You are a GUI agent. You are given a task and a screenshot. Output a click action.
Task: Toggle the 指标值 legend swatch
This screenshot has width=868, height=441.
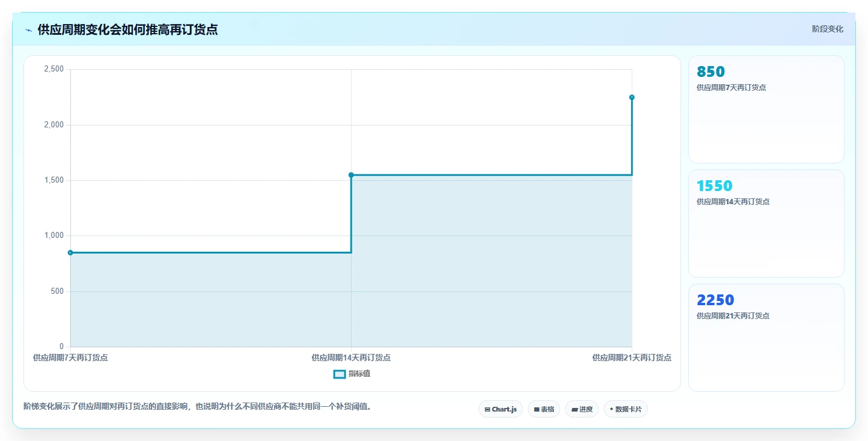tap(340, 374)
